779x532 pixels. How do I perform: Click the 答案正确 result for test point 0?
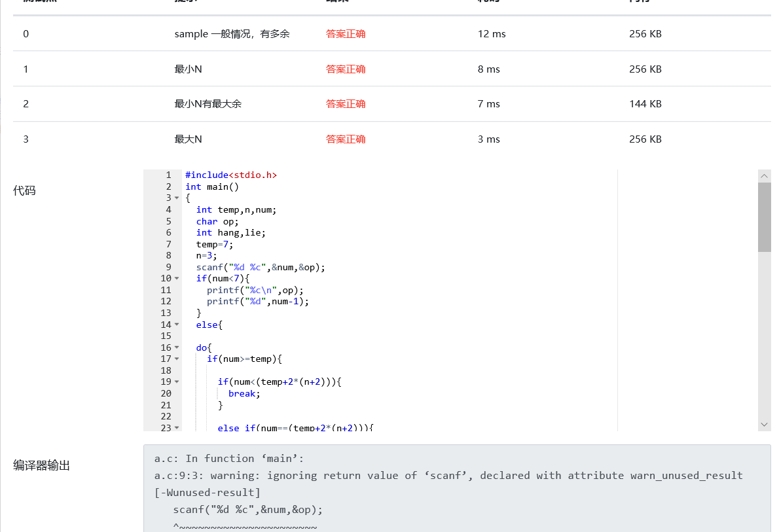pos(346,34)
